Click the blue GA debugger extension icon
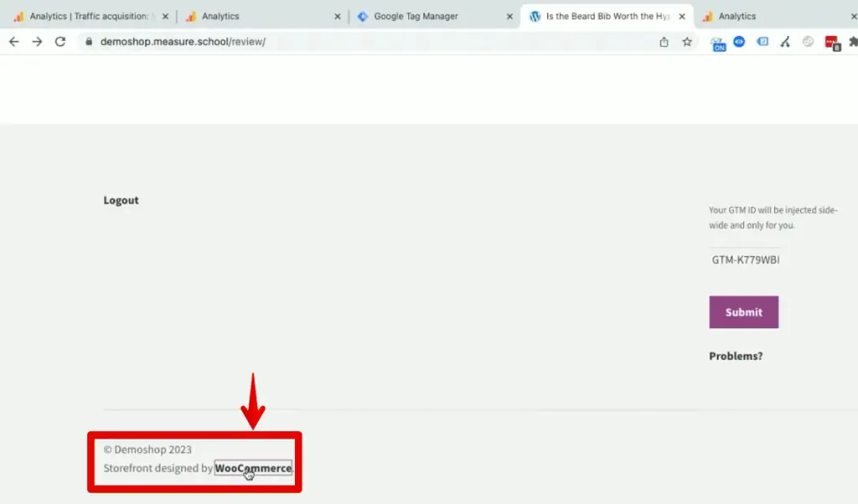 [x=739, y=42]
